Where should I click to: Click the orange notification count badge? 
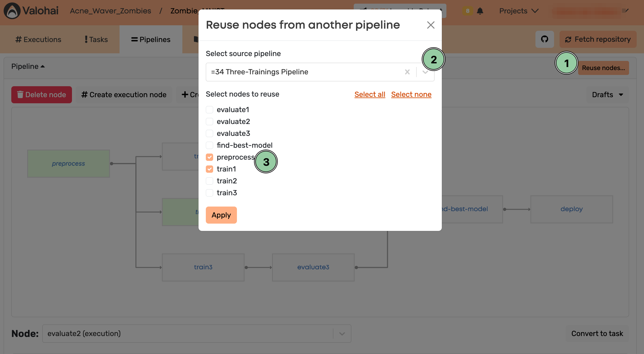[x=467, y=11]
